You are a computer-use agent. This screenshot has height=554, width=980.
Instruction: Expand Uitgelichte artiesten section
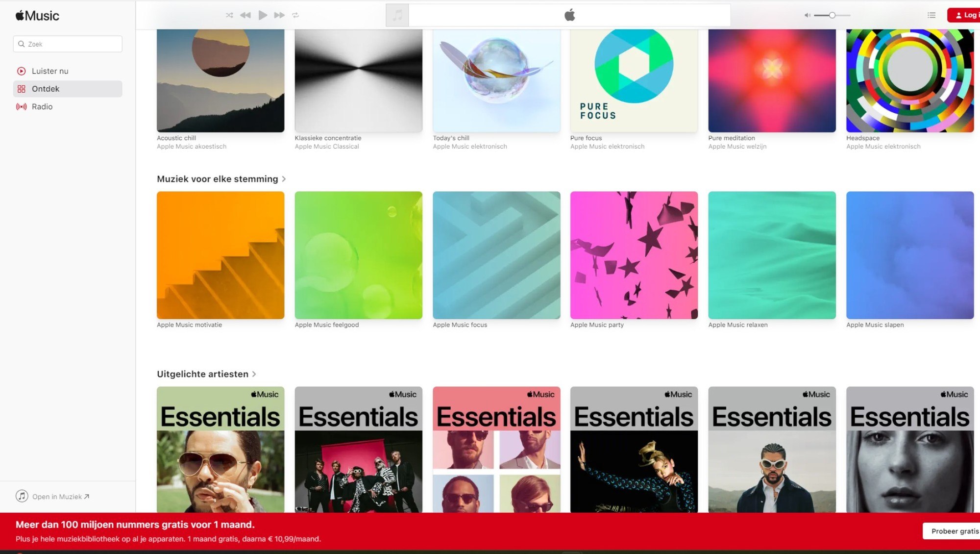(254, 374)
